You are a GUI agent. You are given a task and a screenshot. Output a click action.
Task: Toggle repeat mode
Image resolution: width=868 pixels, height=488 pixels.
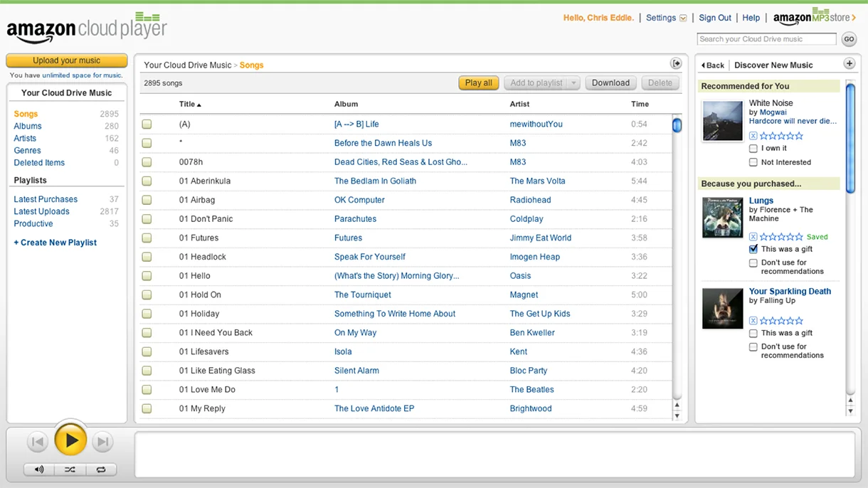point(101,470)
